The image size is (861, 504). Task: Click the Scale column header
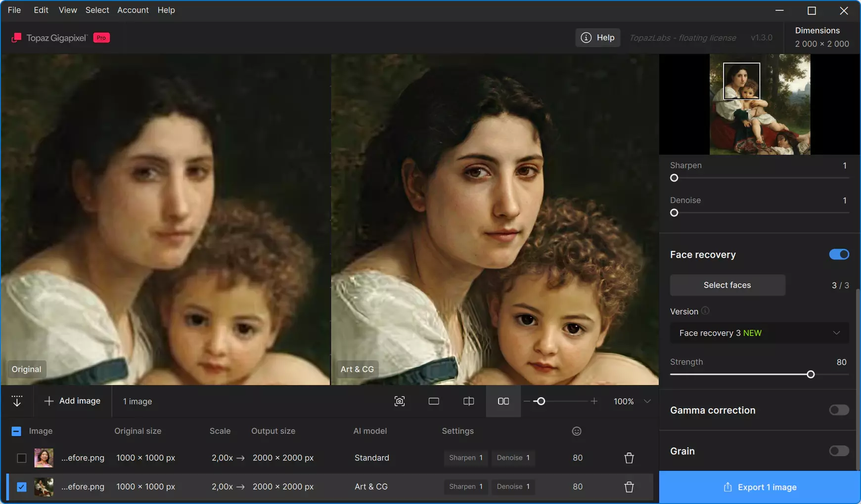point(220,431)
